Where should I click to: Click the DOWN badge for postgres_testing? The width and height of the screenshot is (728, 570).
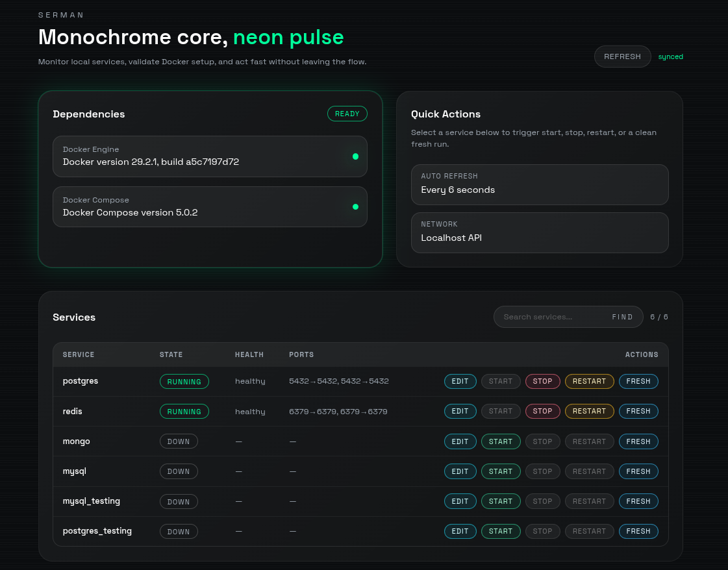pos(179,531)
